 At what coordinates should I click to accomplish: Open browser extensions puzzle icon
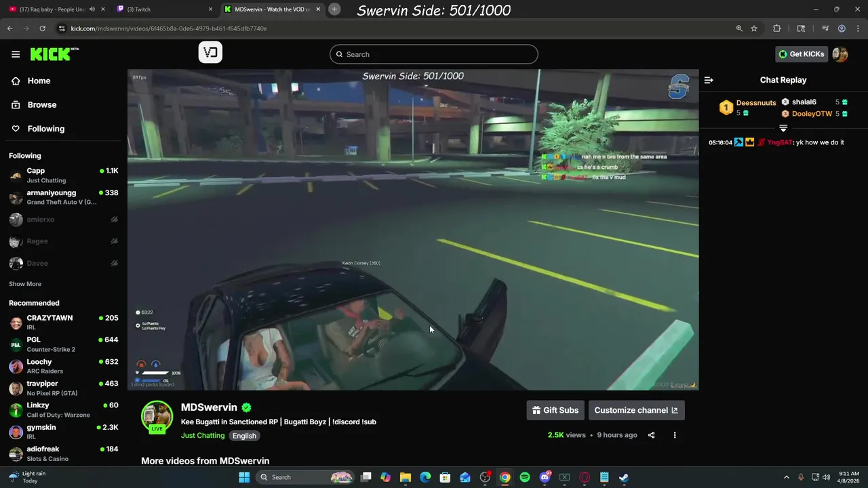tap(777, 28)
